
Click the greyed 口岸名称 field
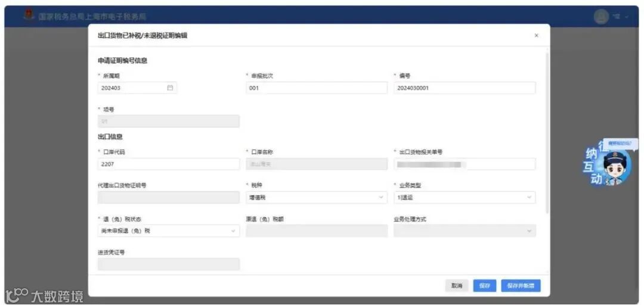pos(317,164)
